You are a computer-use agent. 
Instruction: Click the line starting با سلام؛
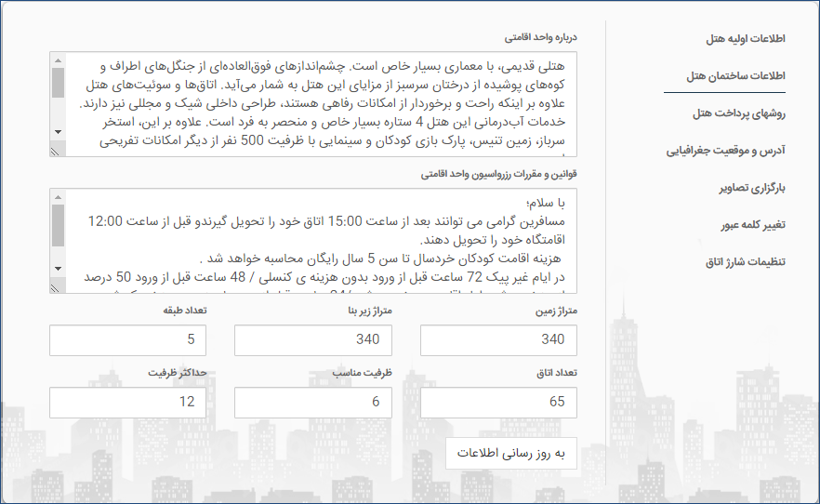tap(545, 203)
